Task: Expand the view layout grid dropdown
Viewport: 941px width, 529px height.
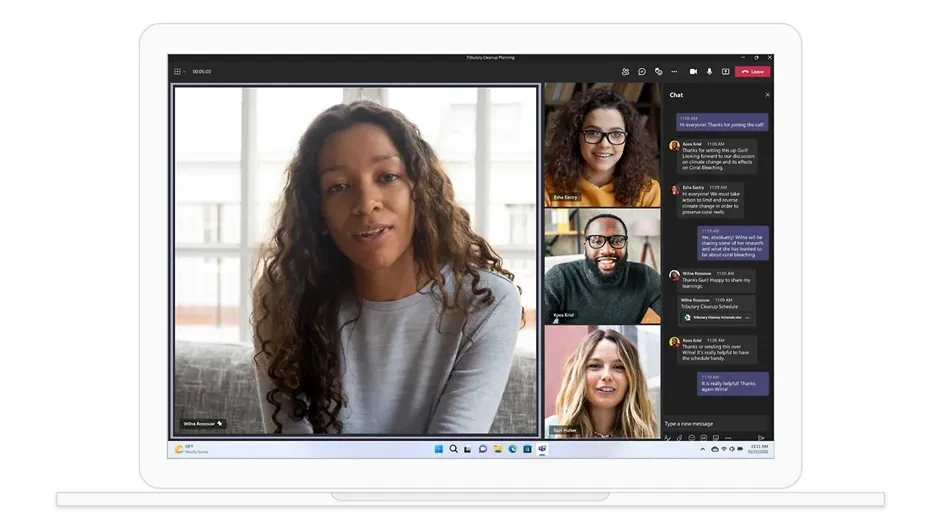Action: [179, 72]
